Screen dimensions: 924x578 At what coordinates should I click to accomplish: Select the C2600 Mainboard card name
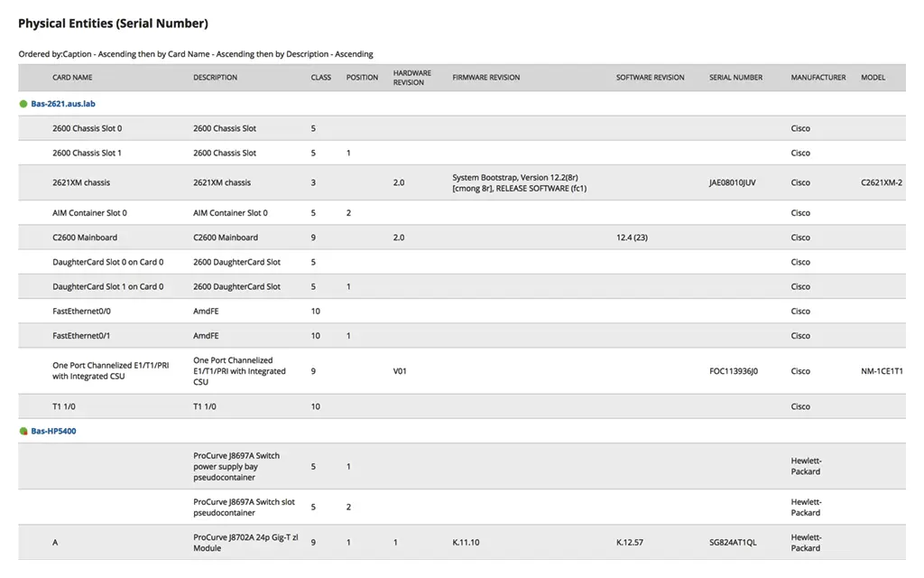(85, 238)
